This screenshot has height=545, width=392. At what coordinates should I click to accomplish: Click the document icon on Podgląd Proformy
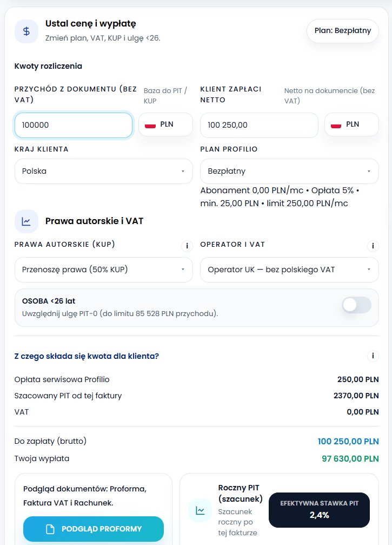tap(50, 529)
